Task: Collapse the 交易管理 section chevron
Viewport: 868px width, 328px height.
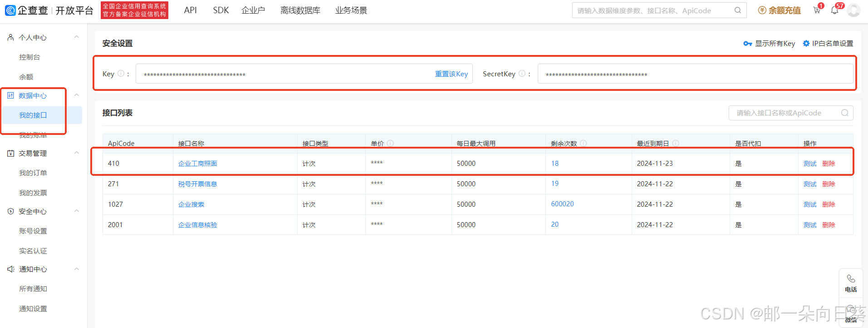Action: click(x=77, y=153)
